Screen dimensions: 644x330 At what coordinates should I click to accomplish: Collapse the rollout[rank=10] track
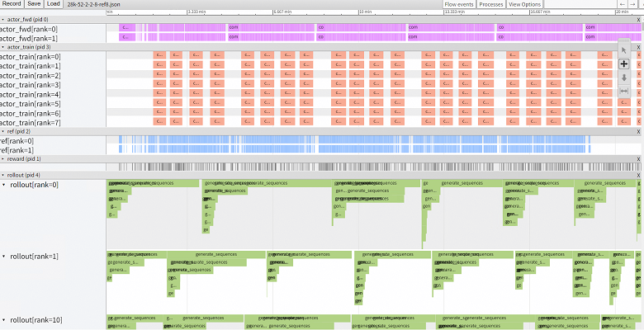[4, 320]
